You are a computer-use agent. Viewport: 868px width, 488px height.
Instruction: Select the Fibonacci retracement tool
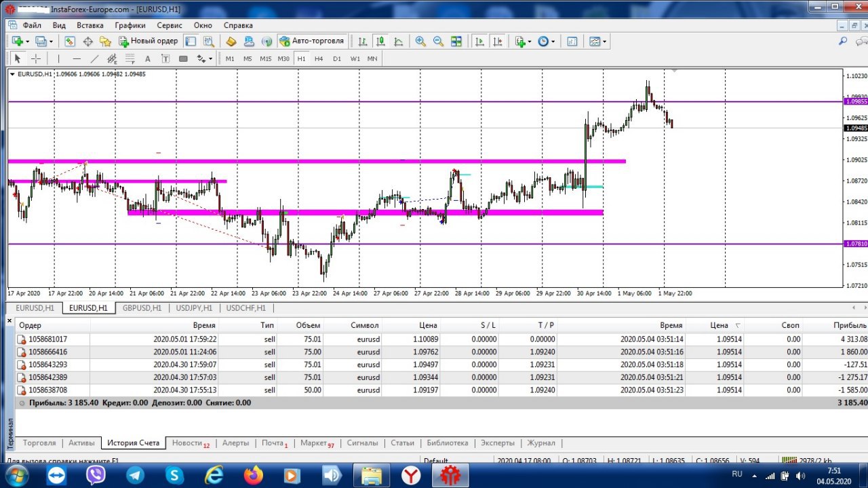point(130,58)
